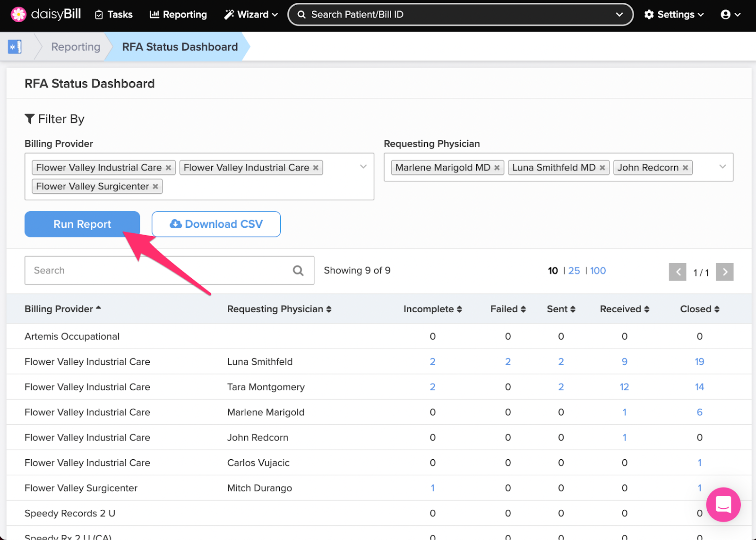Expand the patient search bar chevron
Screen dimensions: 756x540
click(619, 14)
